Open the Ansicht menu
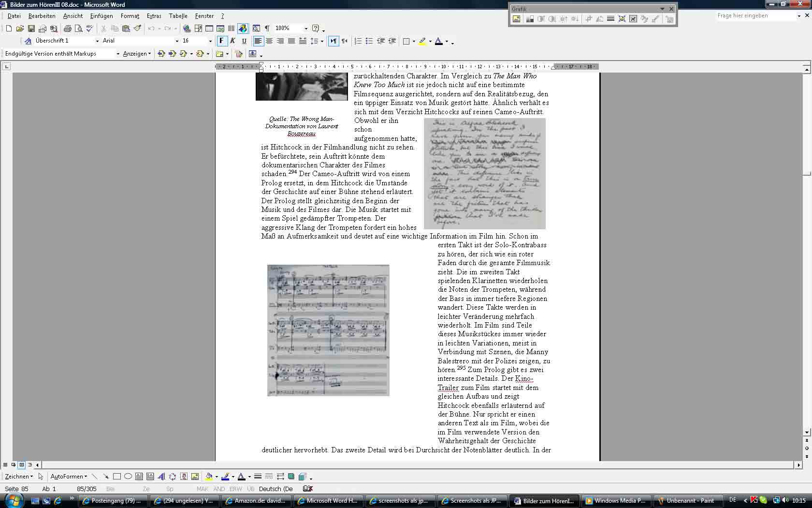The image size is (812, 508). [x=72, y=16]
